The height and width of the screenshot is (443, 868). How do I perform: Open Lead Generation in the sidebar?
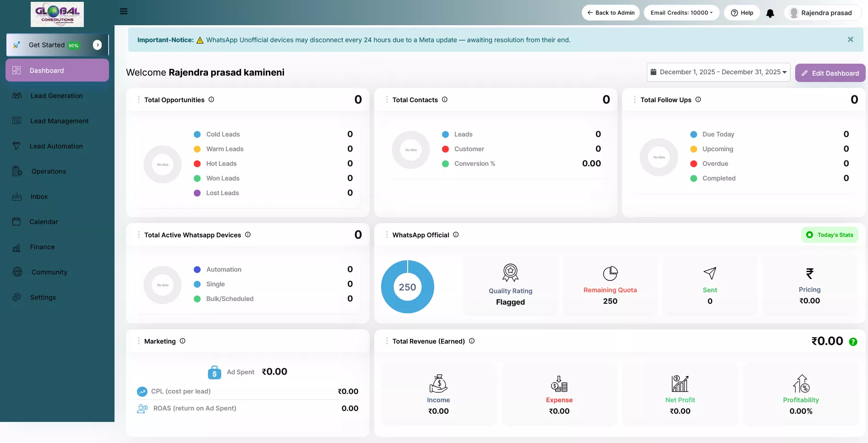pyautogui.click(x=56, y=96)
